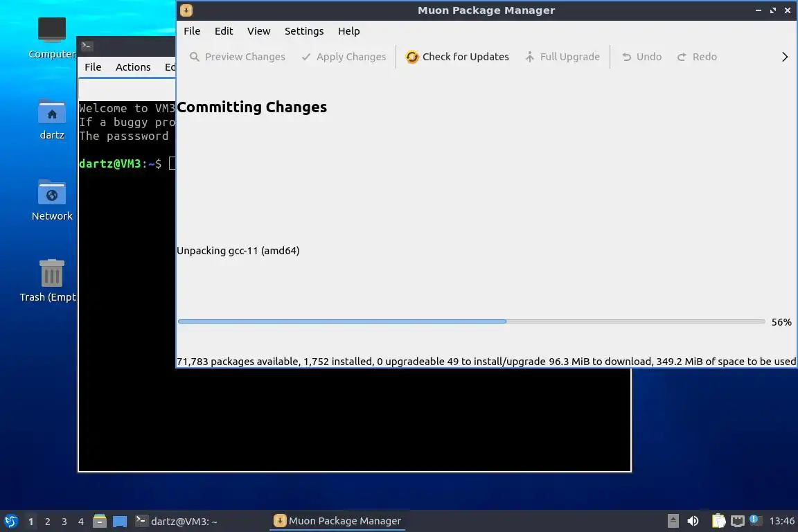The image size is (798, 532).
Task: Click the 13:46 panel clock
Action: pyautogui.click(x=781, y=521)
